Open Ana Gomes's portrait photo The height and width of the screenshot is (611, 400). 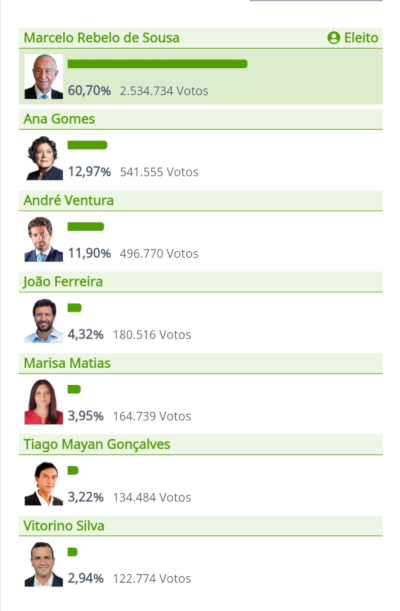(x=44, y=158)
